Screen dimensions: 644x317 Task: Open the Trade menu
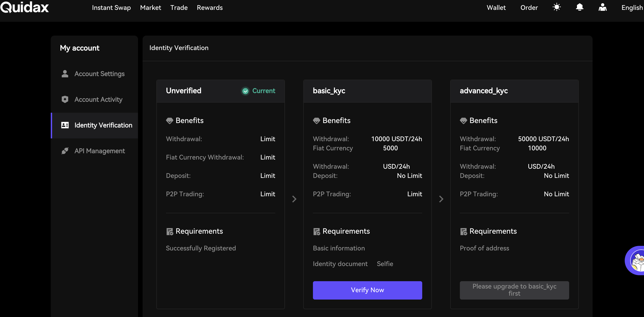pyautogui.click(x=179, y=8)
